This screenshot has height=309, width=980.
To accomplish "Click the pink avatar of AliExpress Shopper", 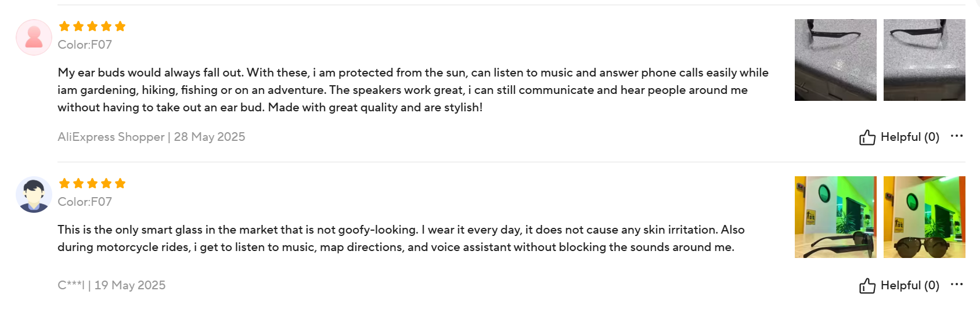I will 34,38.
